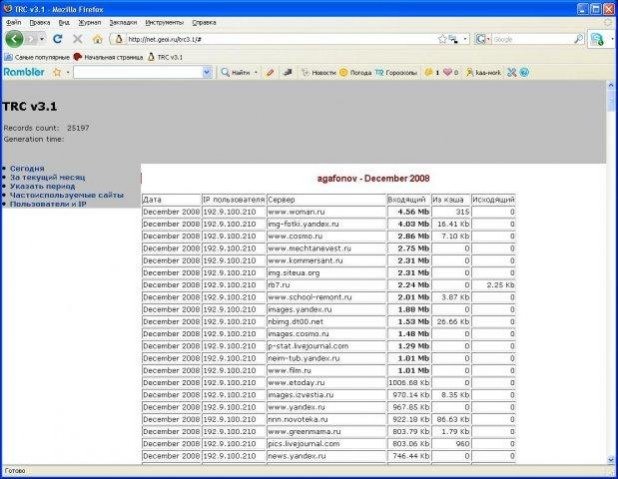The width and height of the screenshot is (618, 479).
Task: Click the site identity icon in address bar
Action: pos(119,39)
